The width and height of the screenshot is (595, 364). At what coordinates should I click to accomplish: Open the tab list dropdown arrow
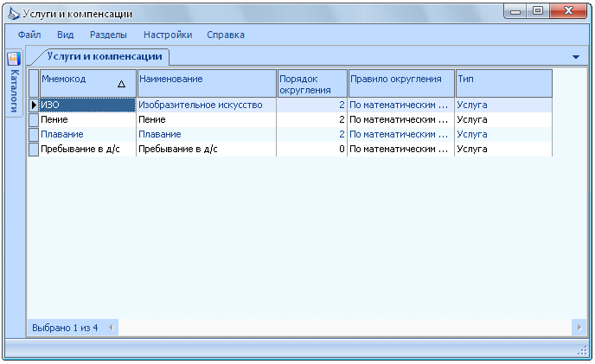tap(576, 57)
